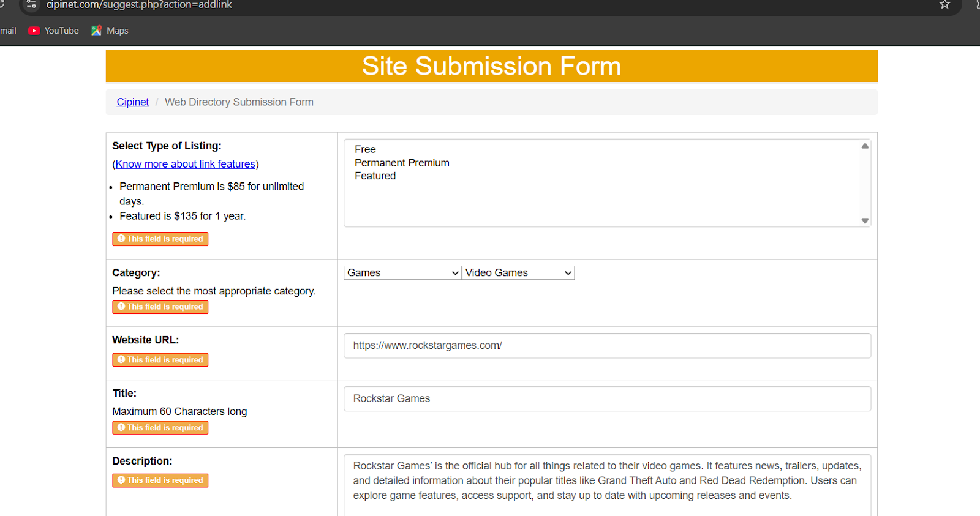The height and width of the screenshot is (516, 980).
Task: Click the Title input field
Action: click(x=607, y=399)
